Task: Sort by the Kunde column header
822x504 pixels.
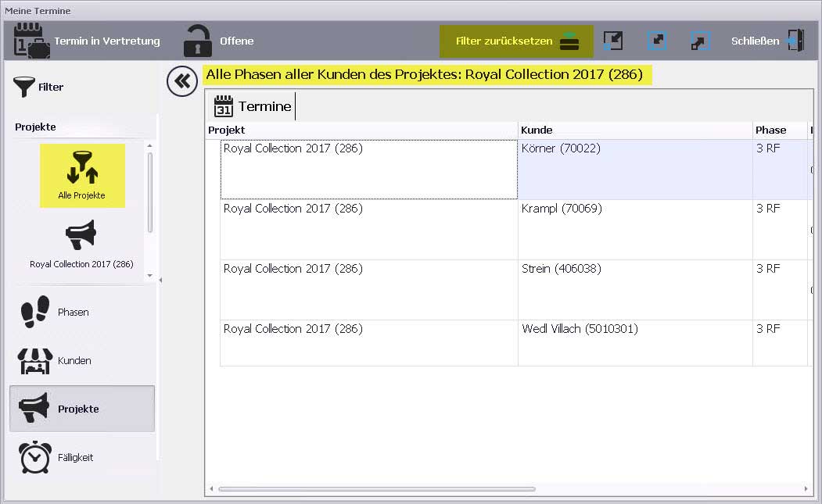Action: pyautogui.click(x=634, y=130)
